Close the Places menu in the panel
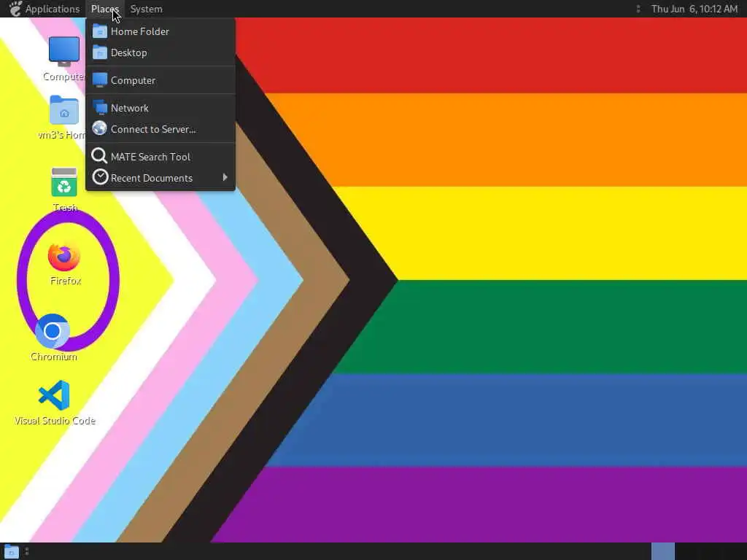The height and width of the screenshot is (560, 747). [105, 9]
